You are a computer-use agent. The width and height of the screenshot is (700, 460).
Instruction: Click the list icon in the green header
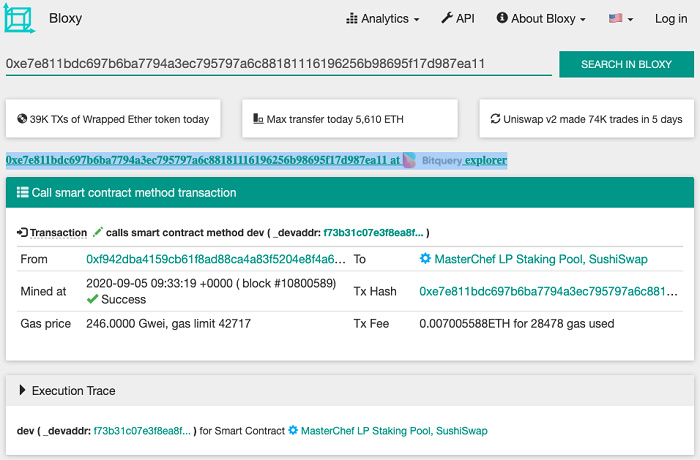click(22, 192)
